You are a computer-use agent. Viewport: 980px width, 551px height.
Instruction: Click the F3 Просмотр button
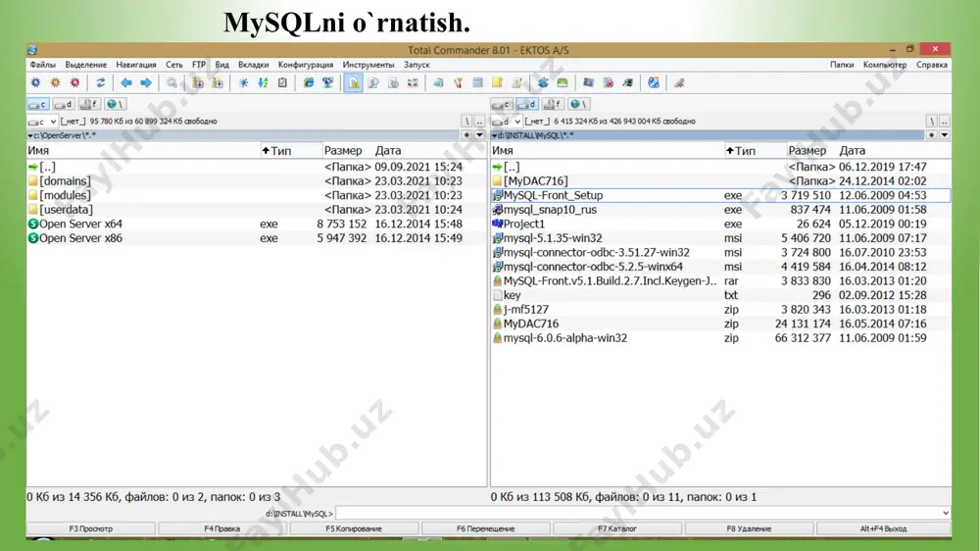[91, 529]
